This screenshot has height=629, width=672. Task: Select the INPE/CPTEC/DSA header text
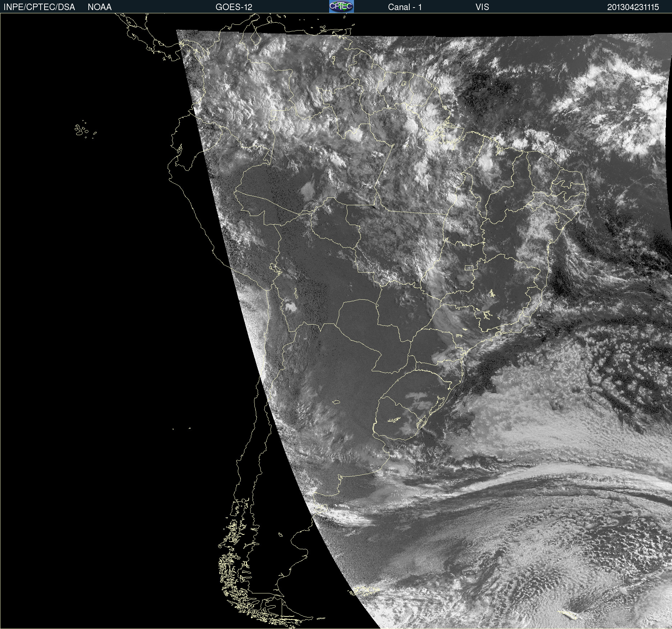pyautogui.click(x=39, y=7)
